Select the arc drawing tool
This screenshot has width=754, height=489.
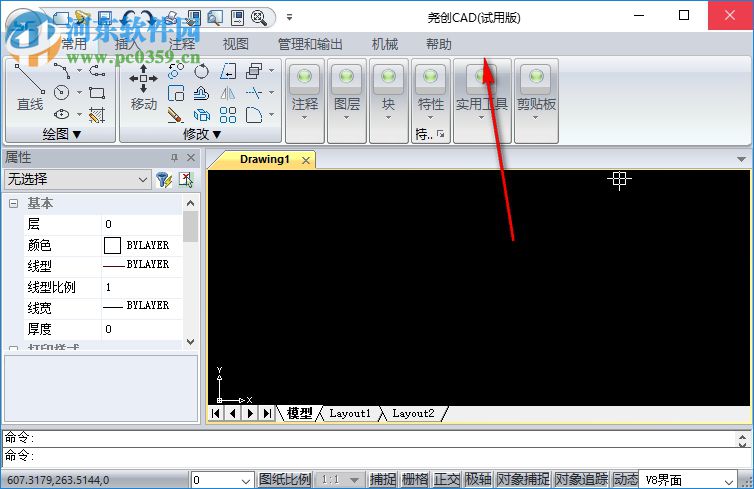click(x=62, y=70)
